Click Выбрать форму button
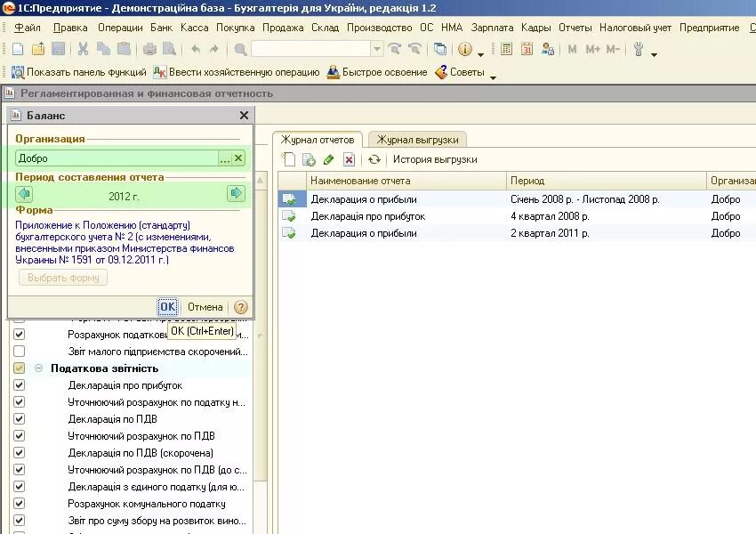This screenshot has height=534, width=756. [x=63, y=278]
